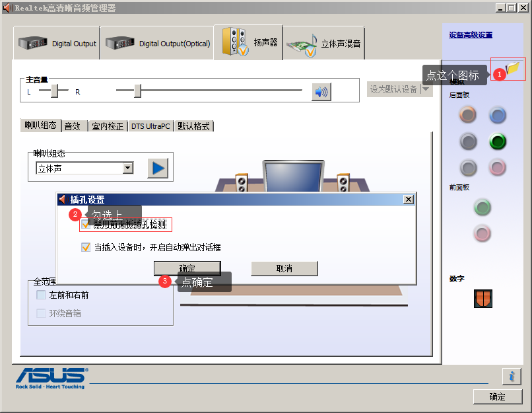
Task: Click the mute speaker icon beside master volume
Action: click(x=321, y=91)
